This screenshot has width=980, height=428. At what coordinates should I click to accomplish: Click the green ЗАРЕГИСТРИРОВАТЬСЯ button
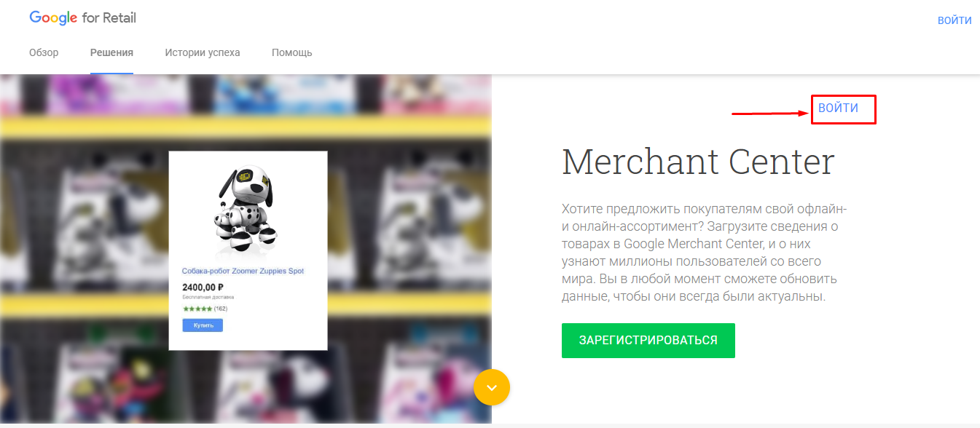[648, 341]
